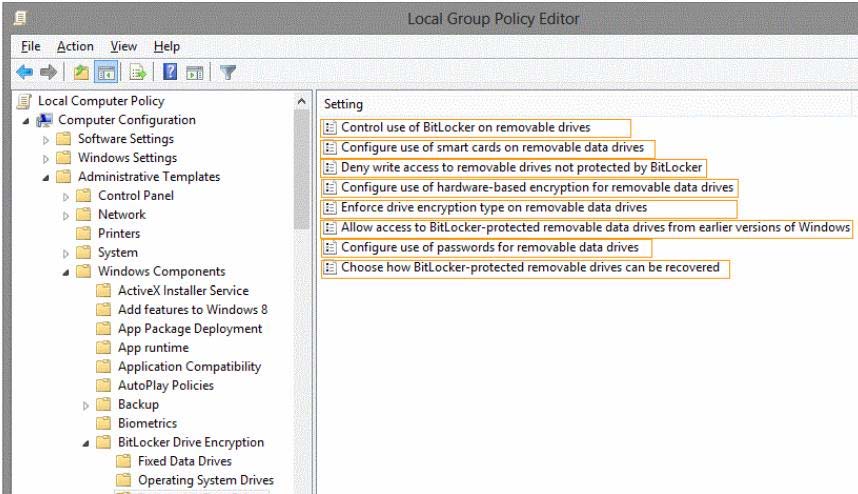This screenshot has width=858, height=494.
Task: Click the Export List toolbar icon
Action: [x=137, y=72]
